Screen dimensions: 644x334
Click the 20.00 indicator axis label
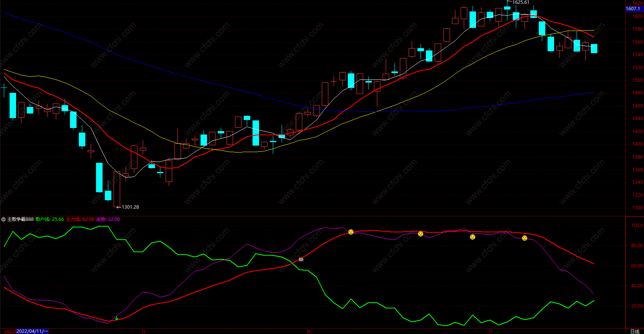point(637,306)
